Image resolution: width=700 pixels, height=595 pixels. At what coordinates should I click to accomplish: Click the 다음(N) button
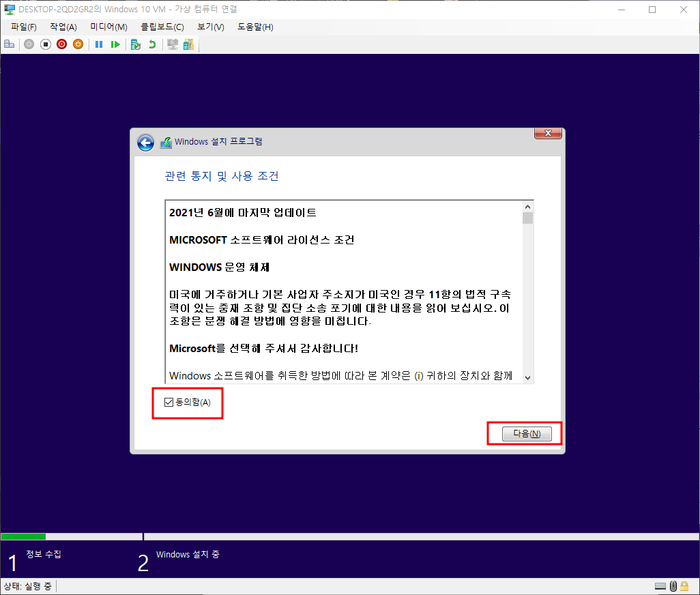click(527, 433)
